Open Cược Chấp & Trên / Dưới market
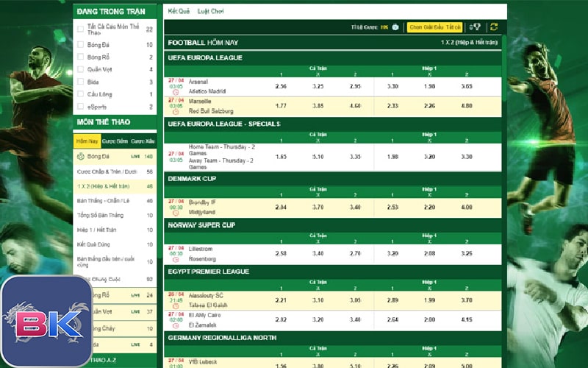Viewport: 588px width, 368px height. (x=115, y=171)
